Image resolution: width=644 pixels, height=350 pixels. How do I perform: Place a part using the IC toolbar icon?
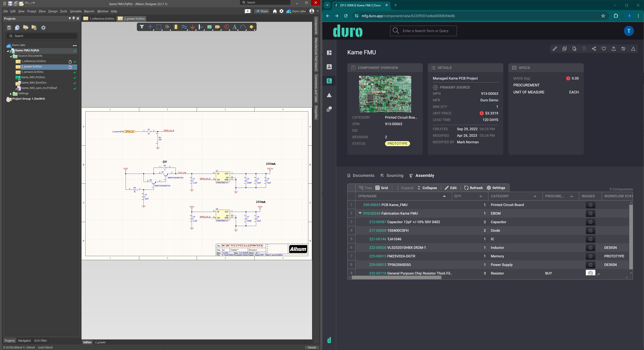pos(176,27)
